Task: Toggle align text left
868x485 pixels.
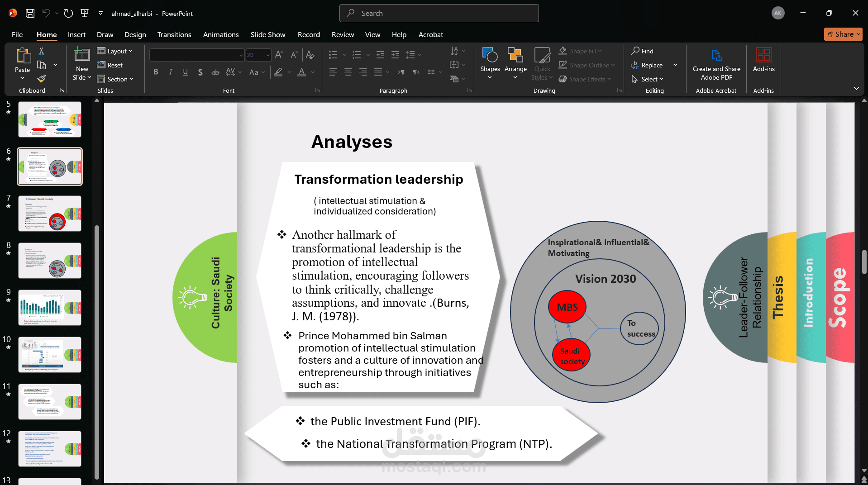Action: [333, 72]
